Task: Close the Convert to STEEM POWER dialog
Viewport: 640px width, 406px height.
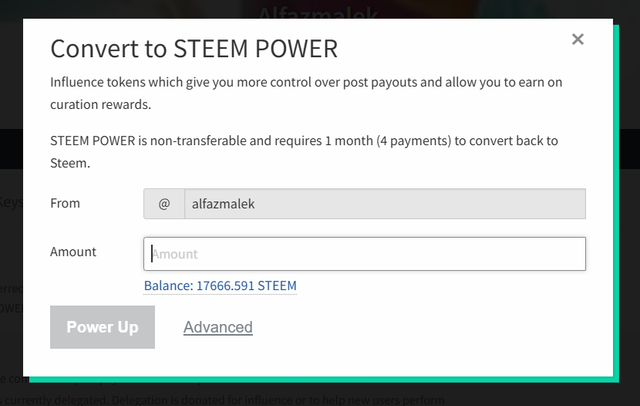Action: tap(577, 40)
